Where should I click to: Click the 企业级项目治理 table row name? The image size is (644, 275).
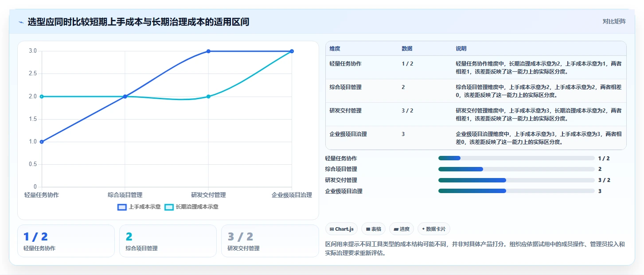tap(348, 134)
